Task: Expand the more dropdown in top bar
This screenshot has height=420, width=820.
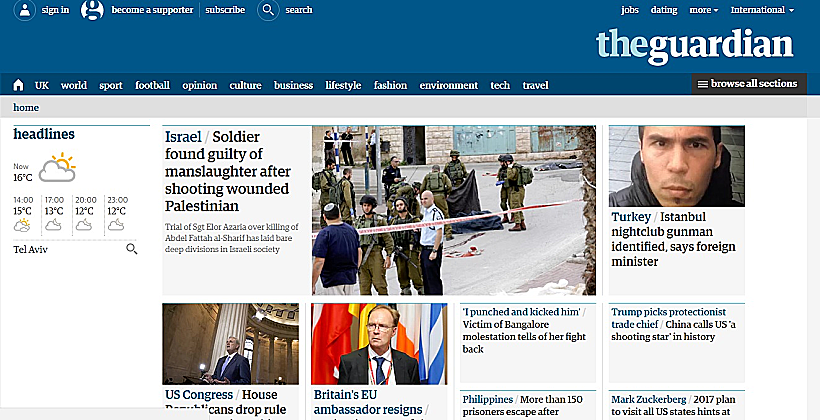Action: [704, 10]
